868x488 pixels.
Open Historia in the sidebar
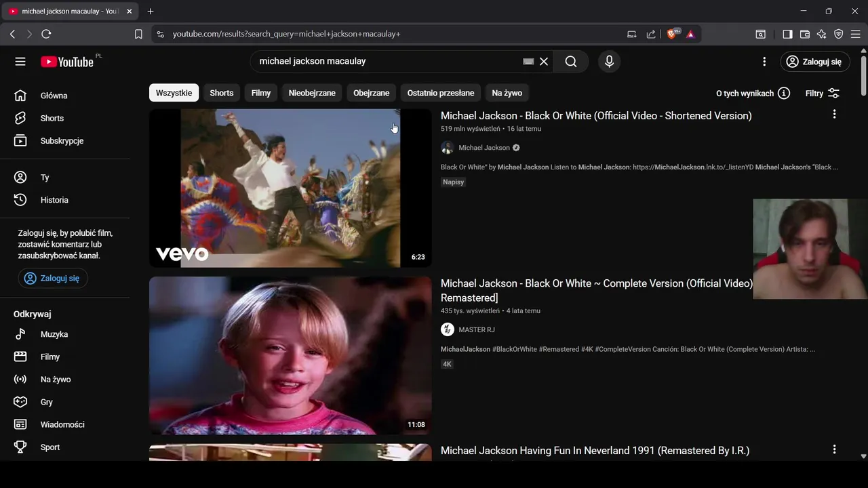[x=65, y=200]
